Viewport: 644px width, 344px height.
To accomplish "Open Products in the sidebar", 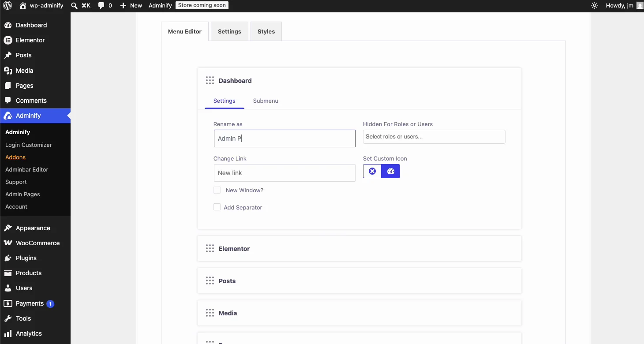I will click(x=35, y=273).
